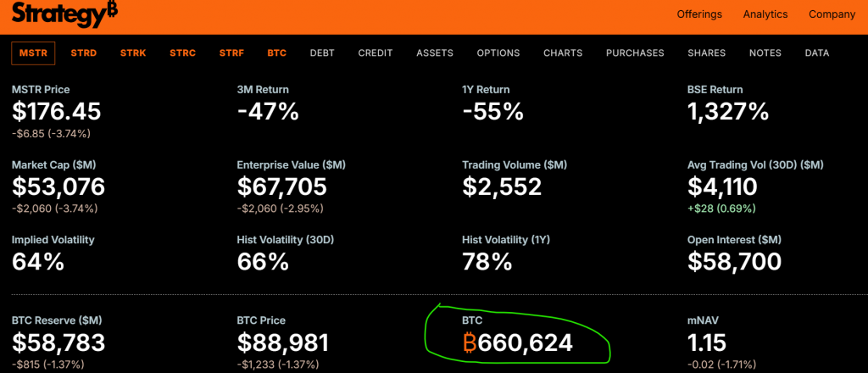Click the Enterprise Value ($M) label
Screen dimensions: 868x373
292,164
